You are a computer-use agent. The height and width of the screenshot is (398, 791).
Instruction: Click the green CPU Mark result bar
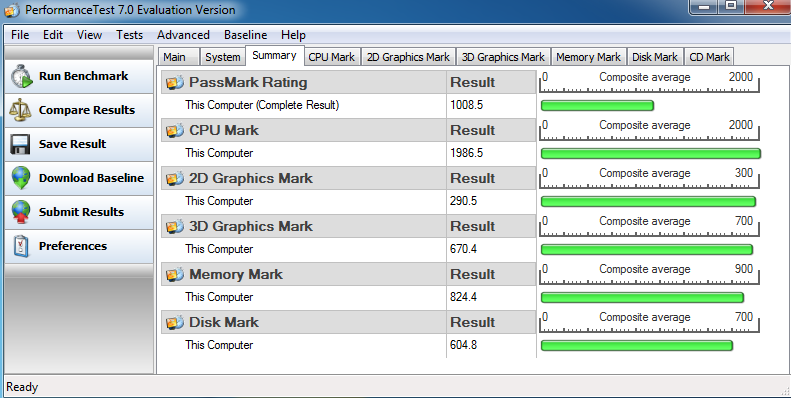pyautogui.click(x=651, y=153)
